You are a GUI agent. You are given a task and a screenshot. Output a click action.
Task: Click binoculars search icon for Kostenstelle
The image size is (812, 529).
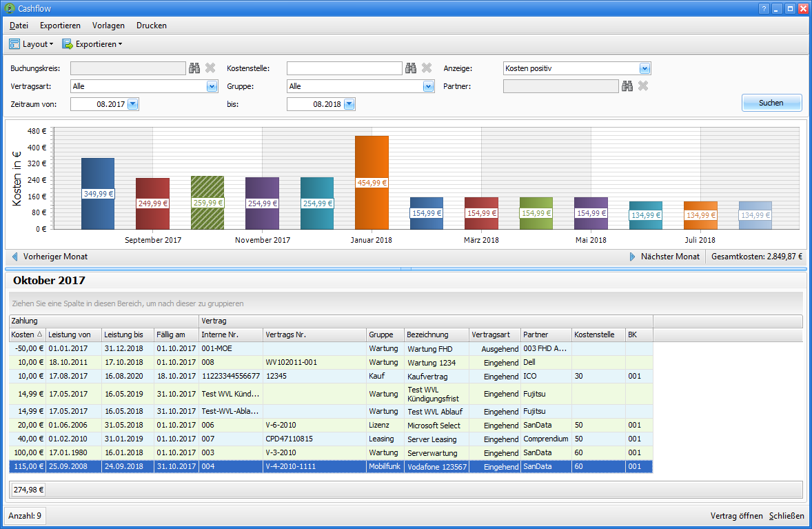pos(411,68)
